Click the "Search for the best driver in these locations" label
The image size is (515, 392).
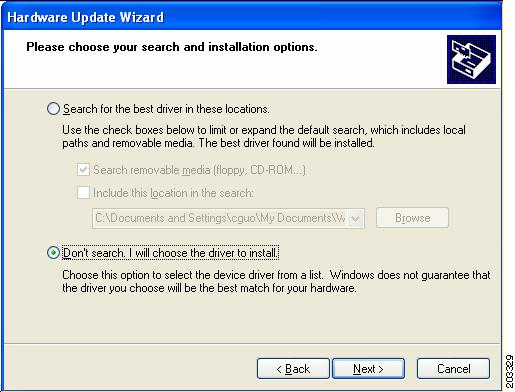coord(166,109)
